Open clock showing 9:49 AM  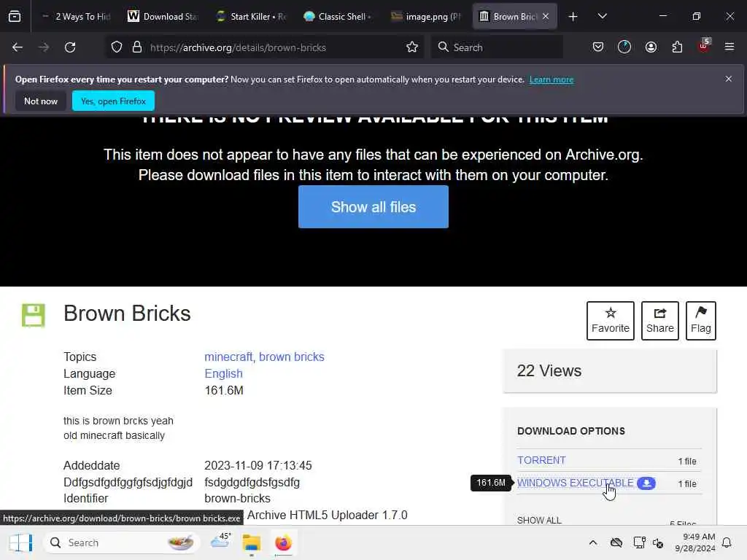click(695, 542)
